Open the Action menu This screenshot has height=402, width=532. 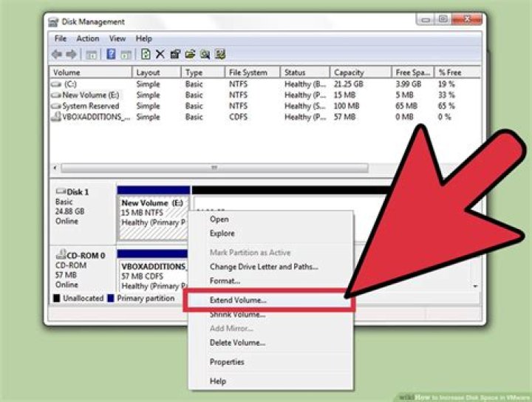(x=87, y=38)
